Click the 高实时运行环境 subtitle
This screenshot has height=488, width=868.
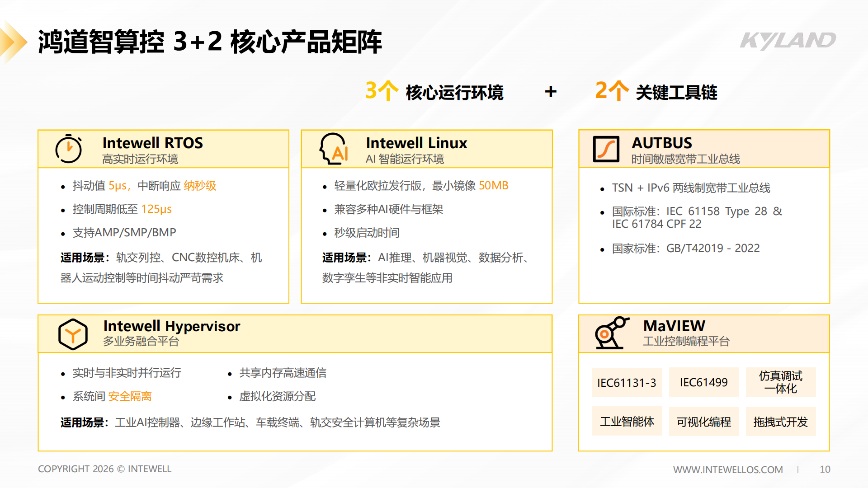(140, 159)
